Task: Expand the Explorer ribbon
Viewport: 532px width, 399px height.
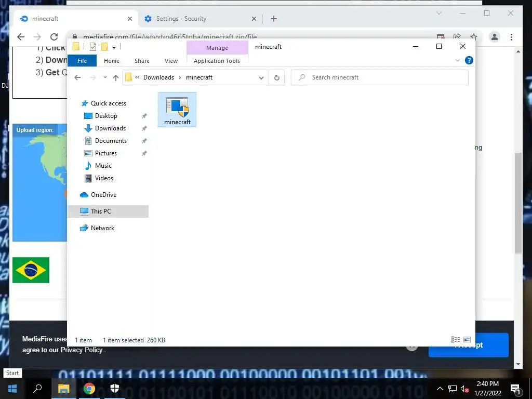Action: click(457, 60)
